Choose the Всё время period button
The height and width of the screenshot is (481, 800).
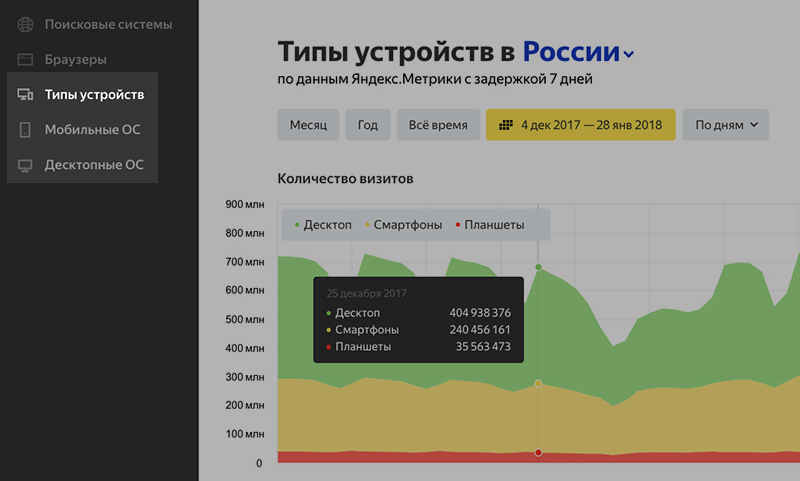pos(438,125)
